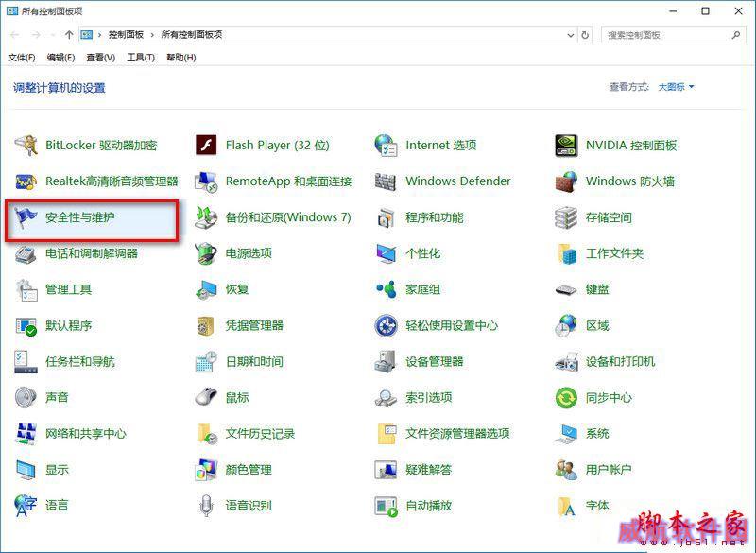Open the 同步中心 green icon

pos(566,398)
